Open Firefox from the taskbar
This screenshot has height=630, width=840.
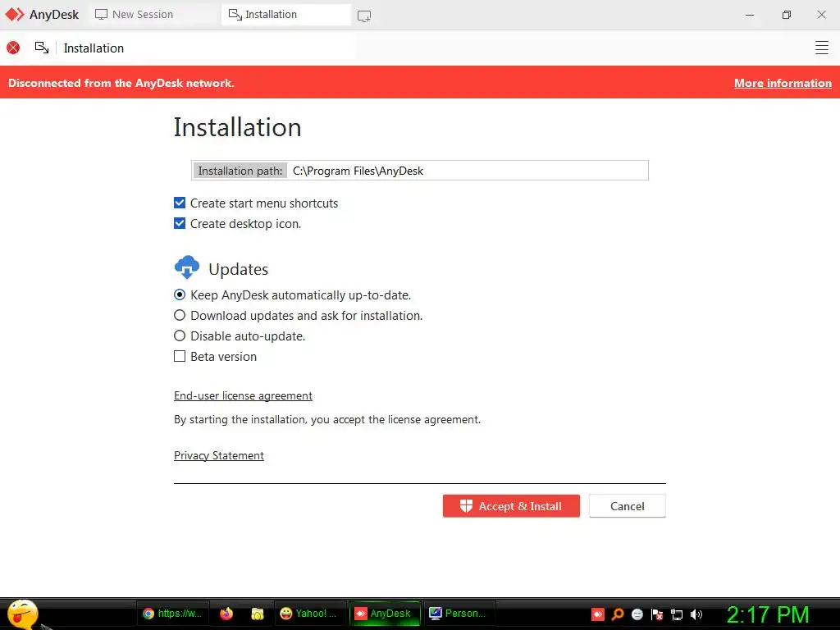pyautogui.click(x=226, y=614)
